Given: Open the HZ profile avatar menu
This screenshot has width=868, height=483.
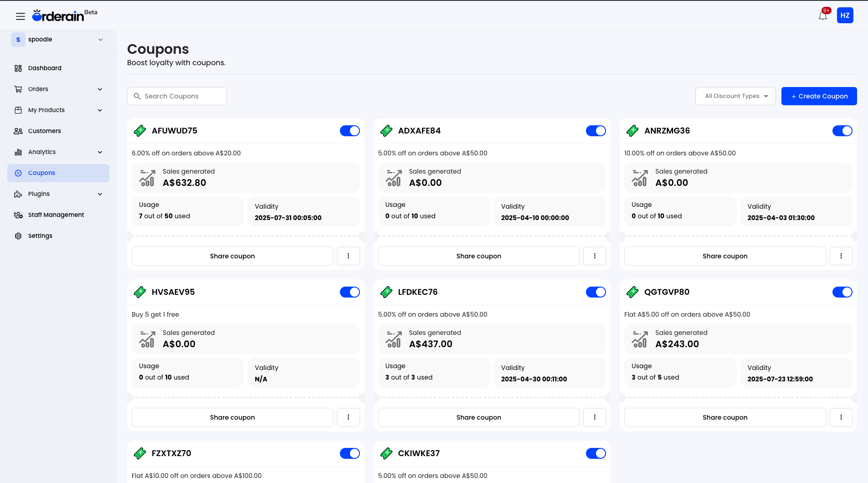Looking at the screenshot, I should coord(845,15).
